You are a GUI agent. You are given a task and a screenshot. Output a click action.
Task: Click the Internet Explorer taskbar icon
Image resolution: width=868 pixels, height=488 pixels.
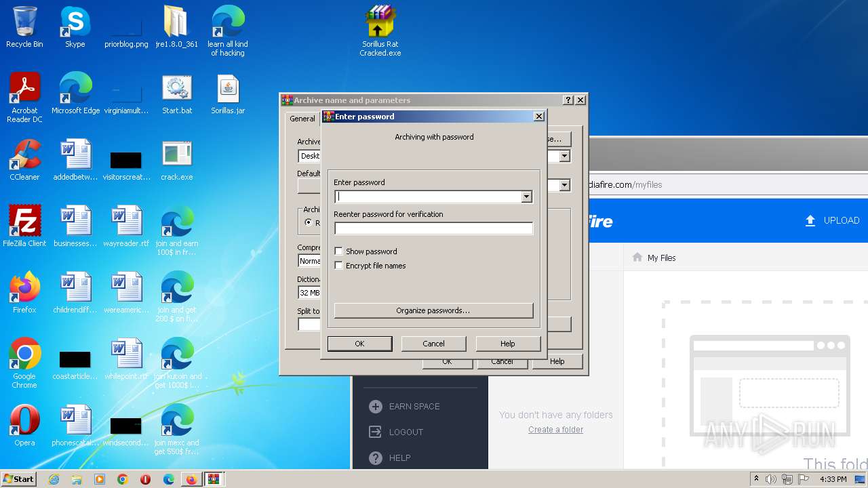point(54,479)
